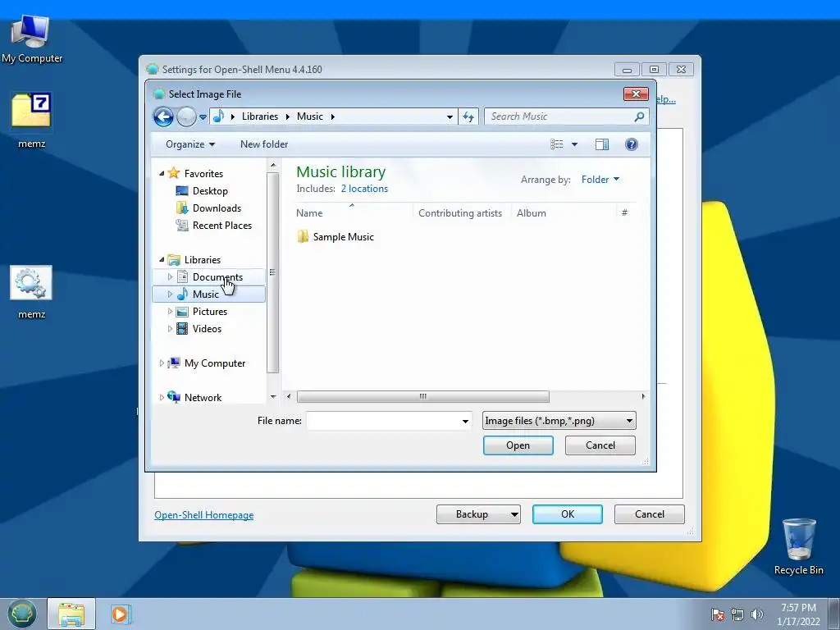The width and height of the screenshot is (840, 630).
Task: Click Open-Shell Homepage link in settings window
Action: pos(203,515)
